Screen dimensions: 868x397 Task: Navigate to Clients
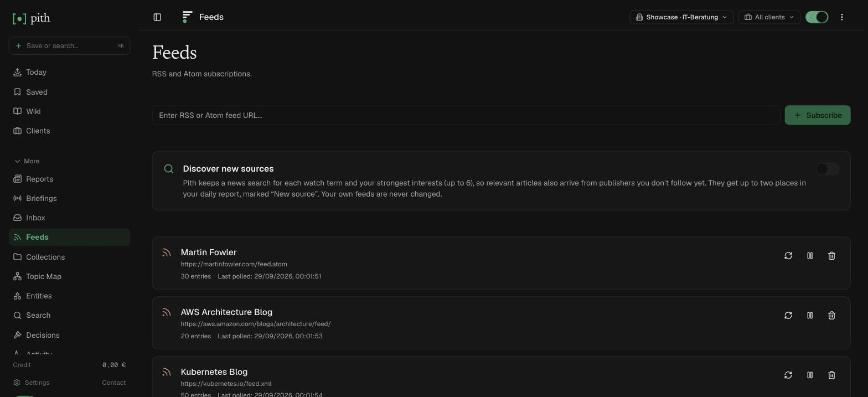click(x=69, y=131)
